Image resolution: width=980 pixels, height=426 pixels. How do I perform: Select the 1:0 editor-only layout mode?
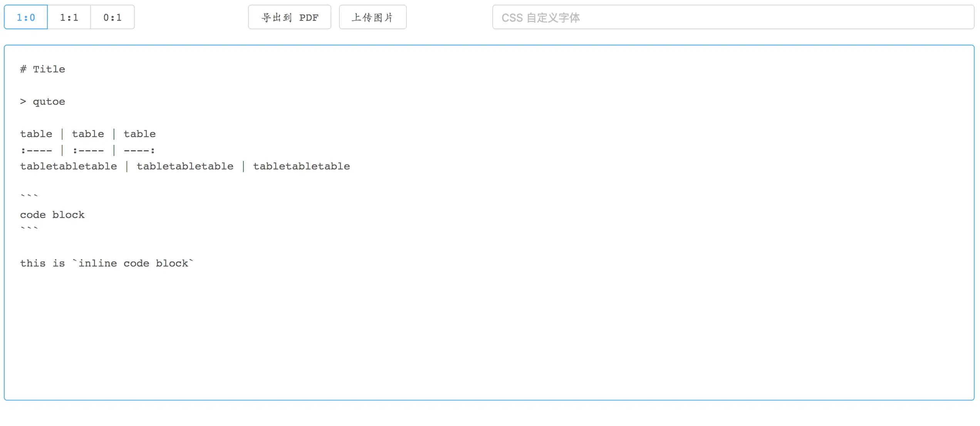coord(25,17)
